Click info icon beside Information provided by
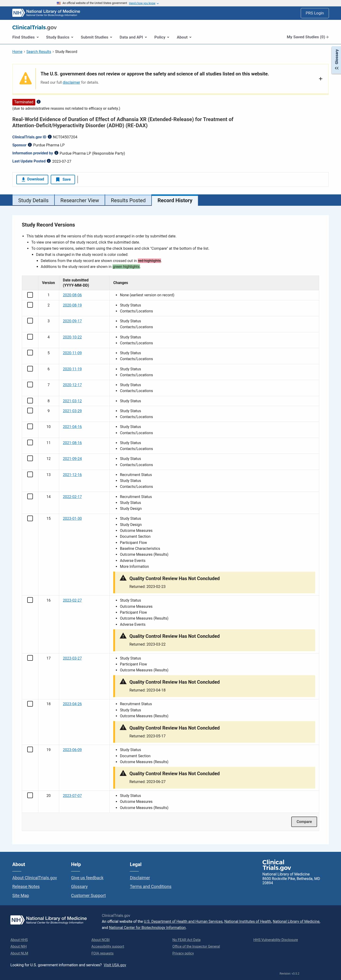This screenshot has width=341, height=980. click(56, 153)
